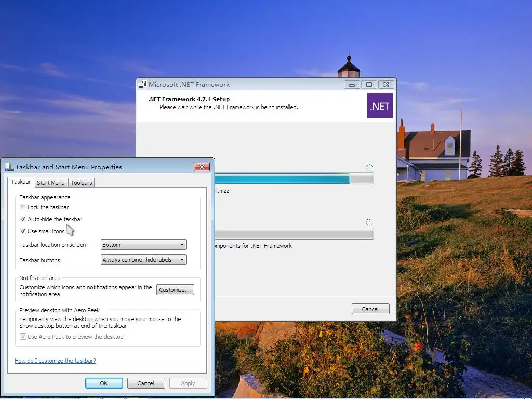Enable Lock the taskbar checkbox

coord(23,207)
